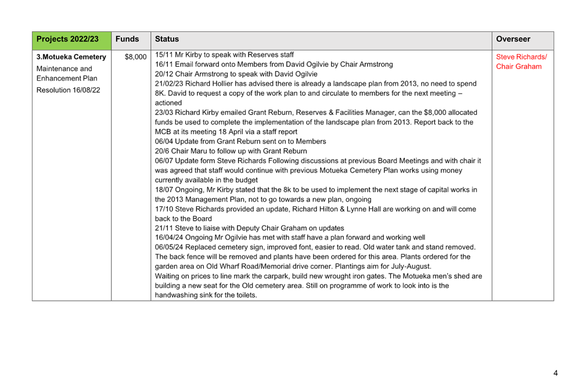The width and height of the screenshot is (572, 392).
Task: Click the red 'Chair Graham' overseer name
Action: 519,66
